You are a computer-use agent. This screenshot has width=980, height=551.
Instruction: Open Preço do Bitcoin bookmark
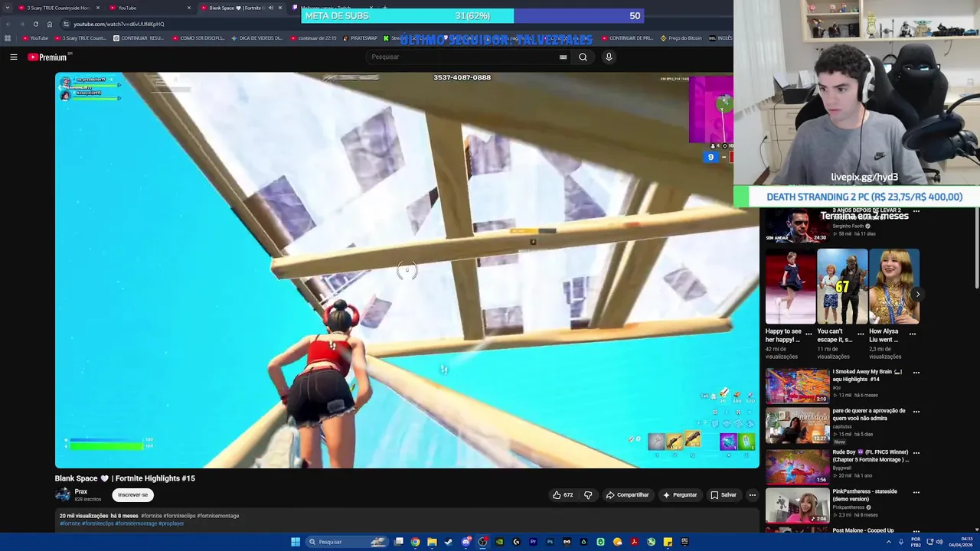pyautogui.click(x=681, y=37)
